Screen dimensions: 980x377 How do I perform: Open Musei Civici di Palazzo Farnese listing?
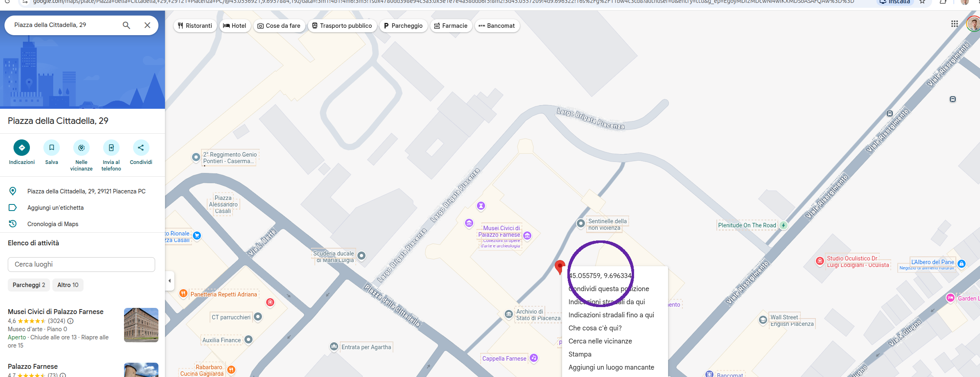[x=56, y=312]
